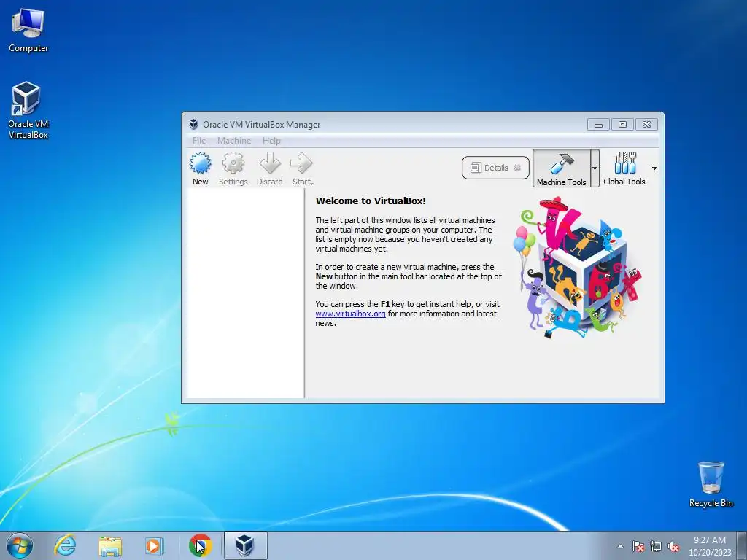Viewport: 747px width, 560px height.
Task: Open the Windows Start orb
Action: click(20, 545)
